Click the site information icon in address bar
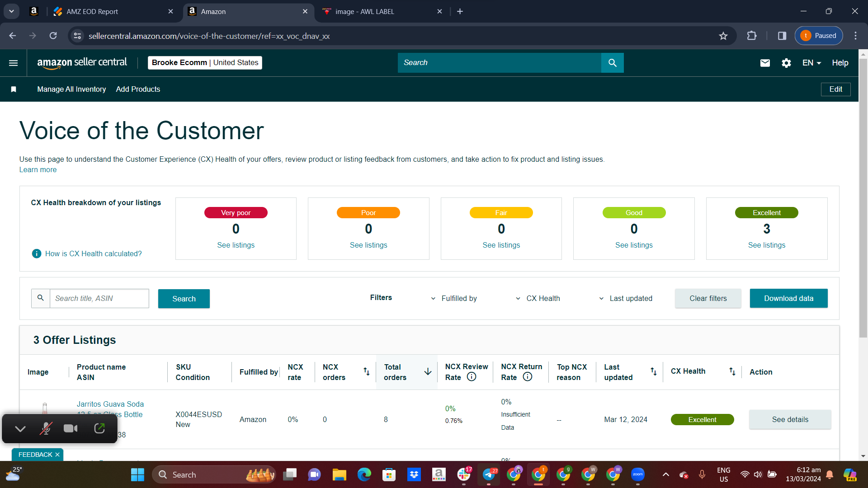The height and width of the screenshot is (488, 868). (78, 36)
